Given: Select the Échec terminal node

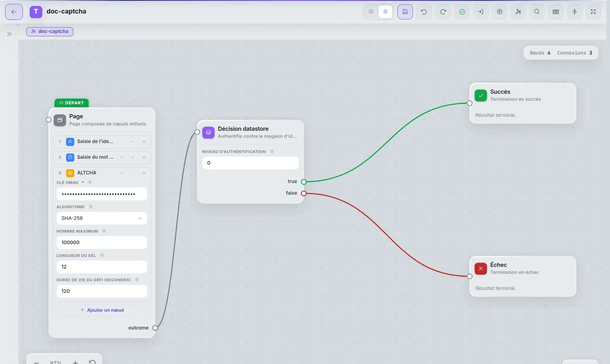Looking at the screenshot, I should click(x=523, y=276).
